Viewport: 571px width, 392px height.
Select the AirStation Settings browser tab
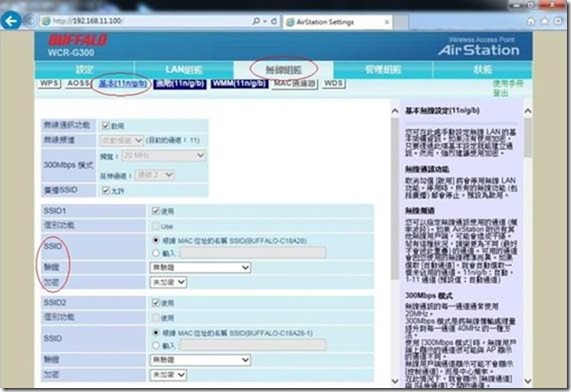(x=337, y=22)
